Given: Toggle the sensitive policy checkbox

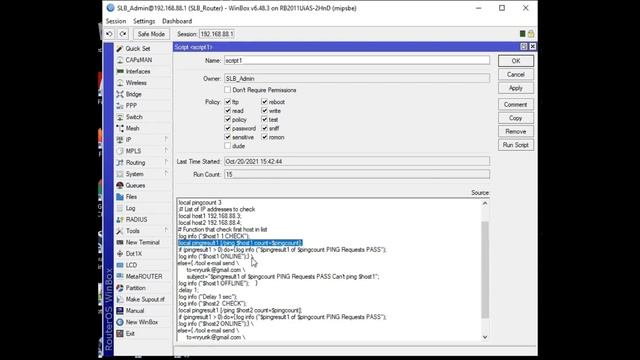Looking at the screenshot, I should (x=228, y=137).
